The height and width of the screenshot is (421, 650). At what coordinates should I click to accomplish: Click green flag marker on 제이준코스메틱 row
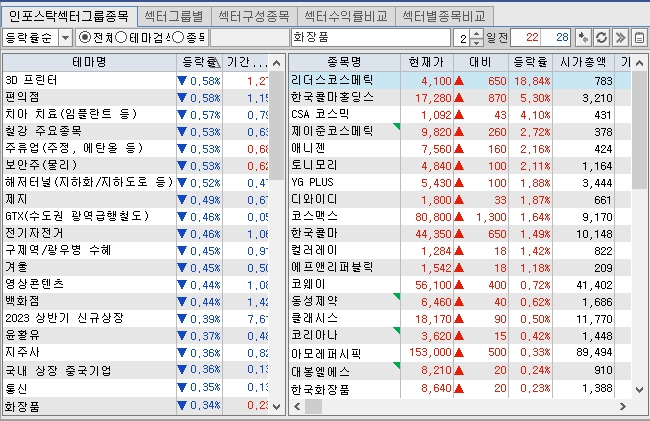coord(396,126)
